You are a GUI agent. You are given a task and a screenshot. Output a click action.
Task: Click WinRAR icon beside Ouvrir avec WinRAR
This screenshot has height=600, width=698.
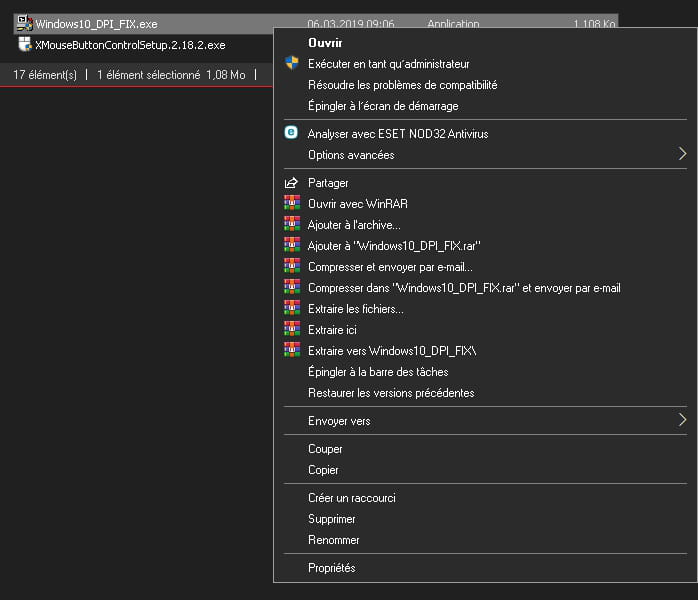[292, 203]
